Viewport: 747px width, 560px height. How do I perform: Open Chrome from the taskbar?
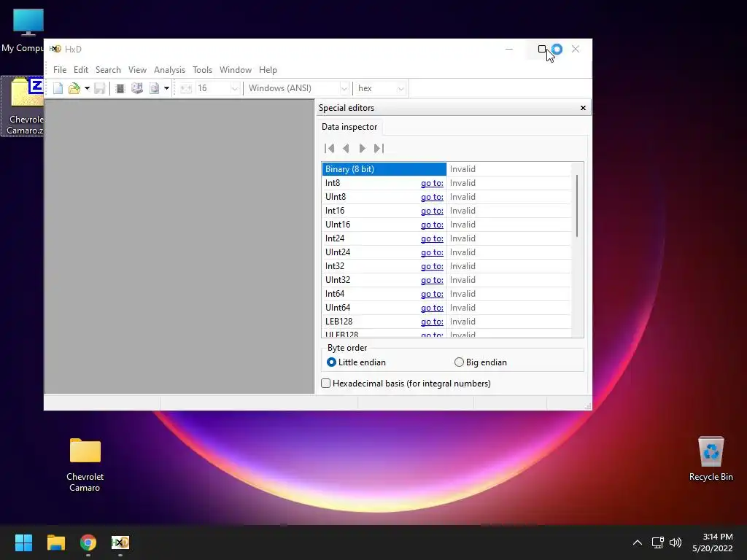click(x=88, y=542)
